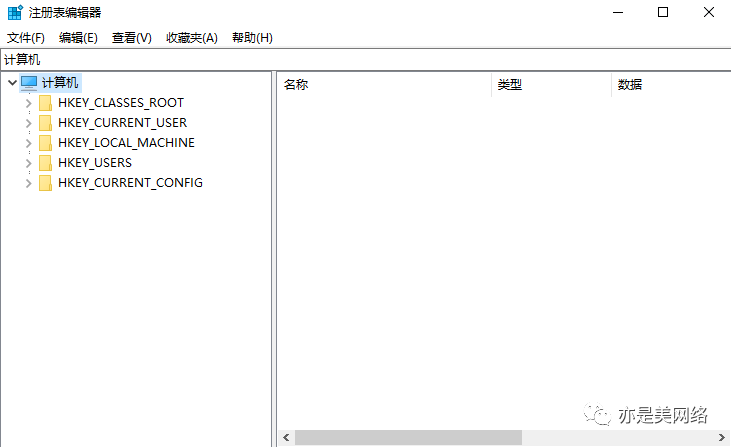Click the Registry Editor app icon in title bar
731x447 pixels.
15,13
